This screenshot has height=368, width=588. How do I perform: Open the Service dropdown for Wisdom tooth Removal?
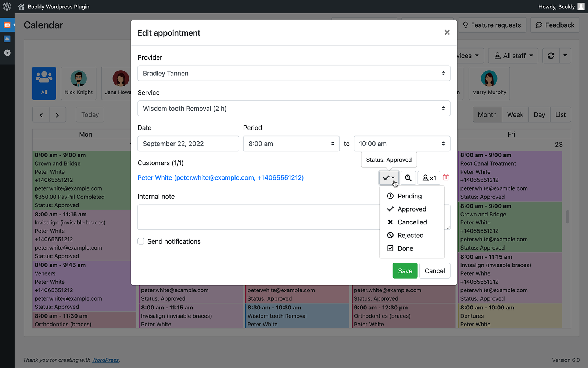click(x=294, y=108)
